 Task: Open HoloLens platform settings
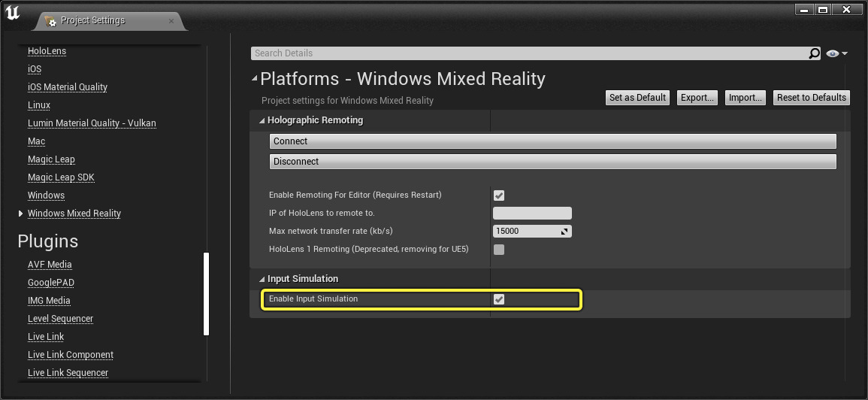point(47,51)
